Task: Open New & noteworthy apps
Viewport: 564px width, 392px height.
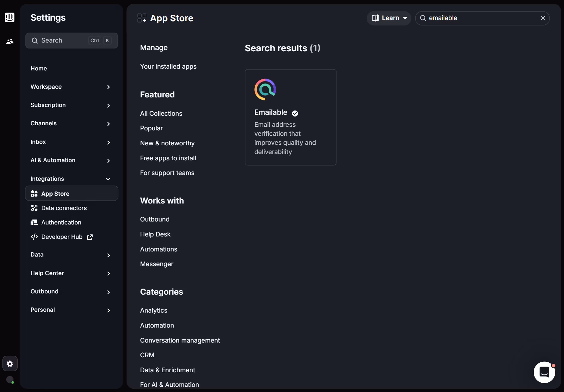Action: (x=167, y=143)
